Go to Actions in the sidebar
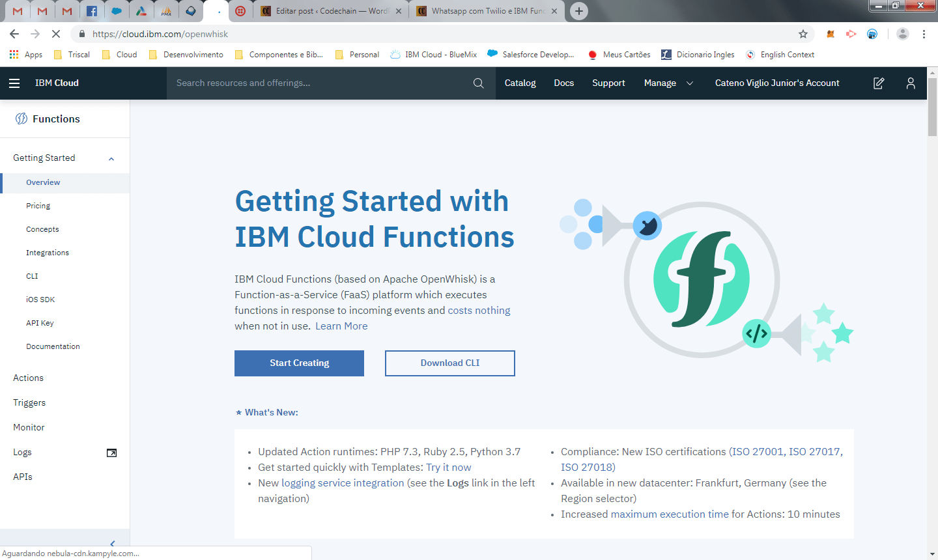Image resolution: width=938 pixels, height=560 pixels. 28,378
